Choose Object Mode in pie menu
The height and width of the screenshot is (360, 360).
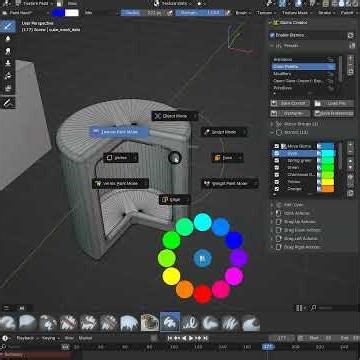click(175, 116)
